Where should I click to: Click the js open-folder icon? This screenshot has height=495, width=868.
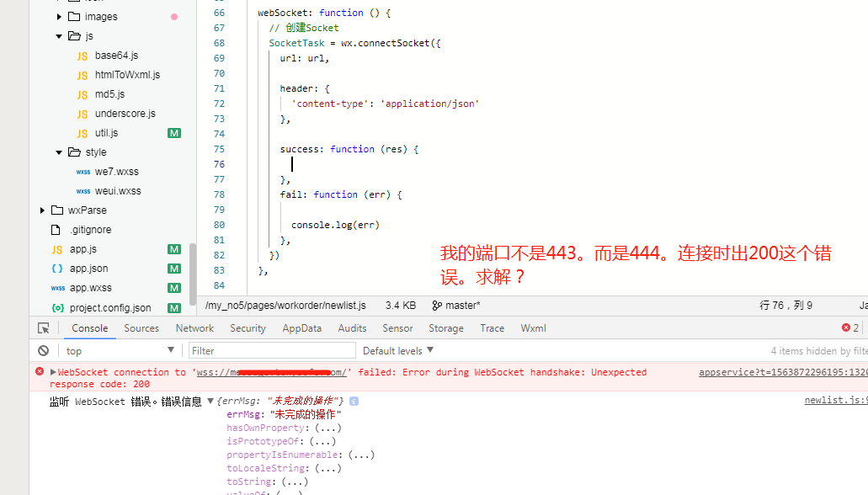74,36
